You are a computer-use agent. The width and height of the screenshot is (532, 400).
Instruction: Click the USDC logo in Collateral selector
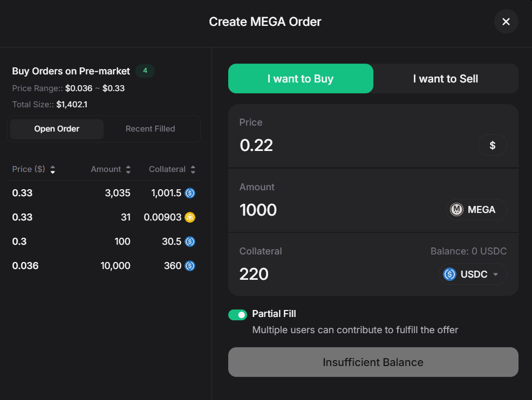[449, 274]
